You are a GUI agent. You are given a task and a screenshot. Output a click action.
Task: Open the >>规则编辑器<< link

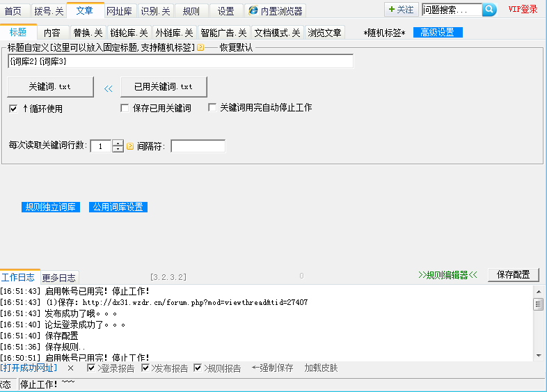tap(447, 275)
